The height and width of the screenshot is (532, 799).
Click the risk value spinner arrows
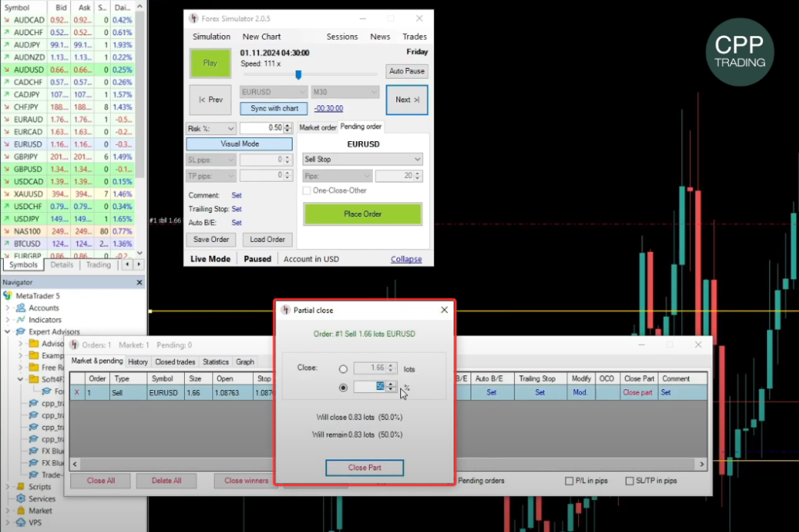click(288, 129)
